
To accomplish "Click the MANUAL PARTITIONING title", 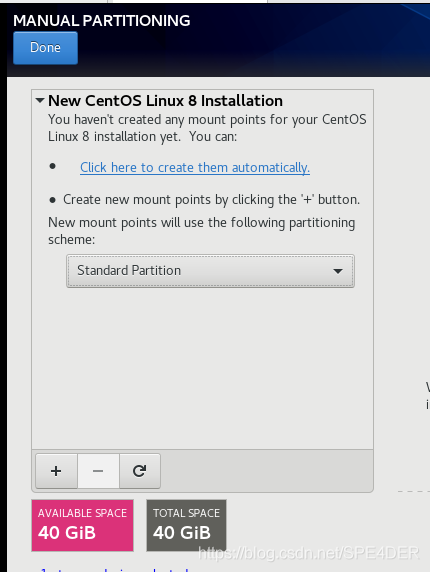I will (x=102, y=21).
